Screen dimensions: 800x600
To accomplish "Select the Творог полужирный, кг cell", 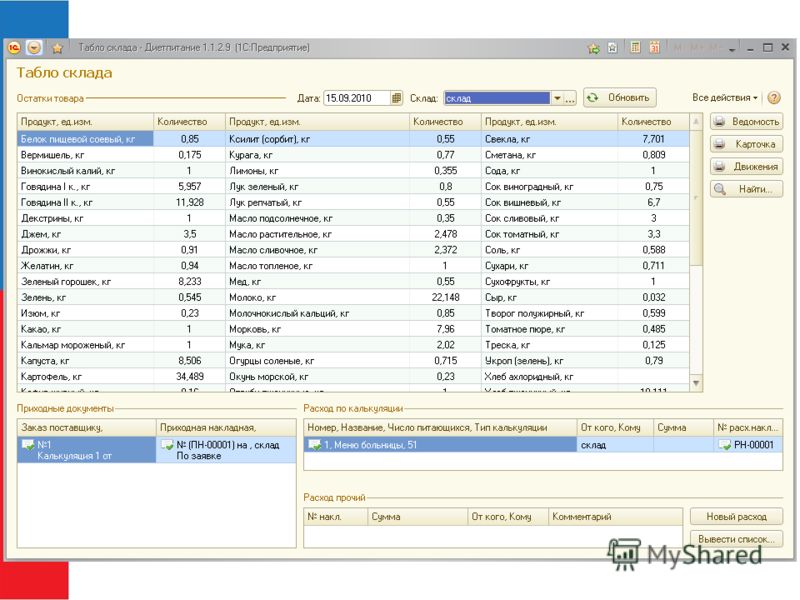I will 549,313.
